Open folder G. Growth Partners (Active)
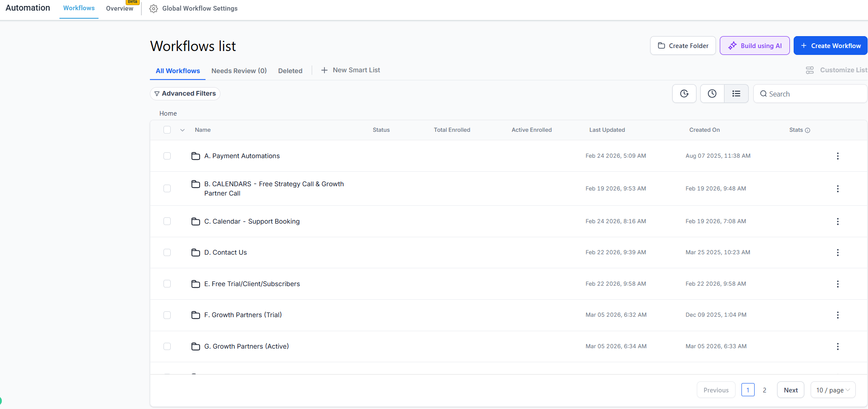 tap(246, 347)
